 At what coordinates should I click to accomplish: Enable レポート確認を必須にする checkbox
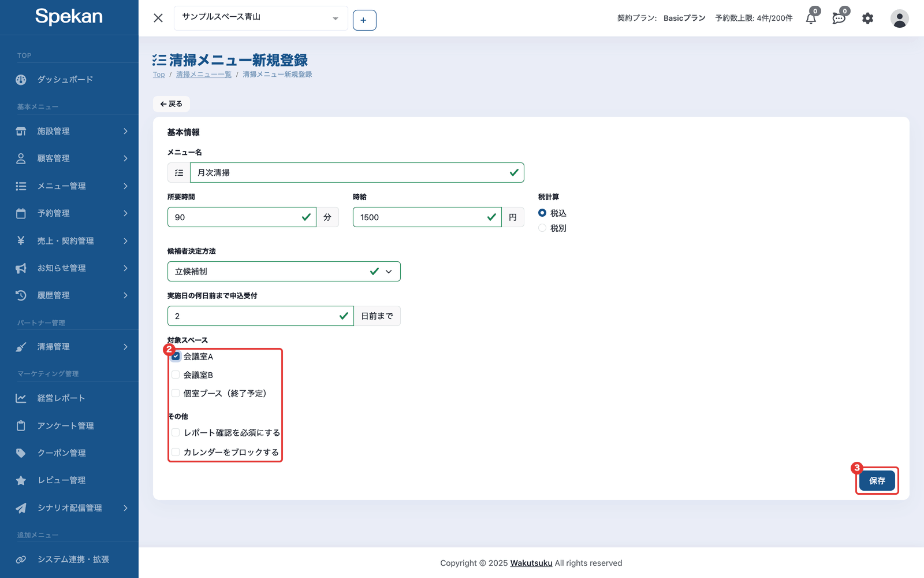click(x=176, y=432)
